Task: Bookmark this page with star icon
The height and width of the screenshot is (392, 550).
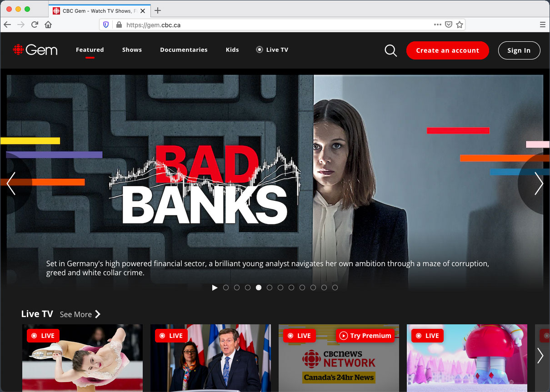Action: (460, 25)
